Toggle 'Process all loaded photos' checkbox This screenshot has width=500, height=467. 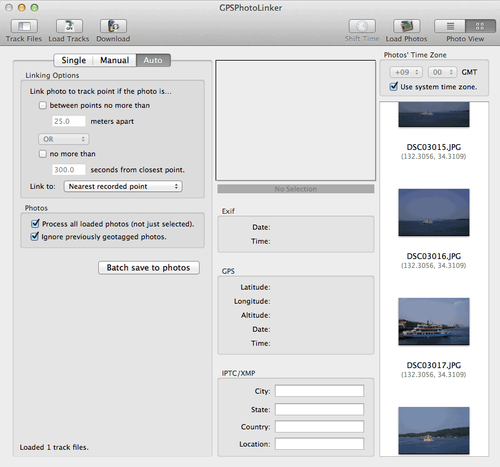[x=35, y=224]
